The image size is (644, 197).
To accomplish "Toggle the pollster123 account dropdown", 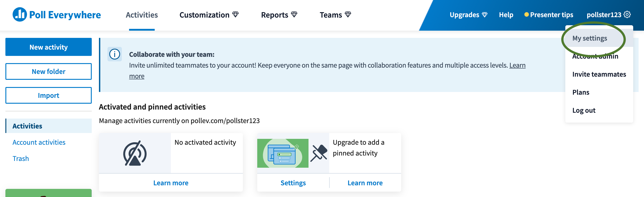I will coord(608,15).
